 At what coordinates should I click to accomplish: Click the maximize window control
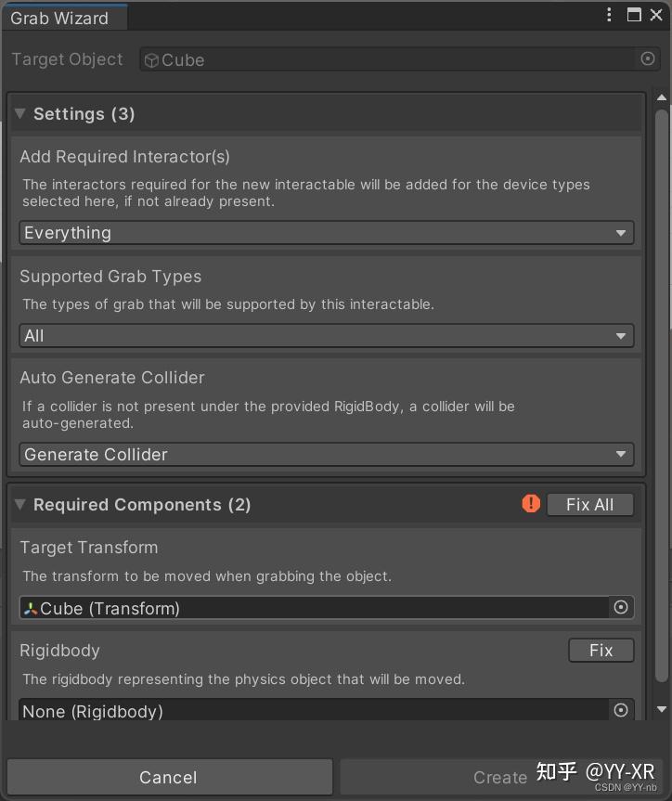(635, 15)
